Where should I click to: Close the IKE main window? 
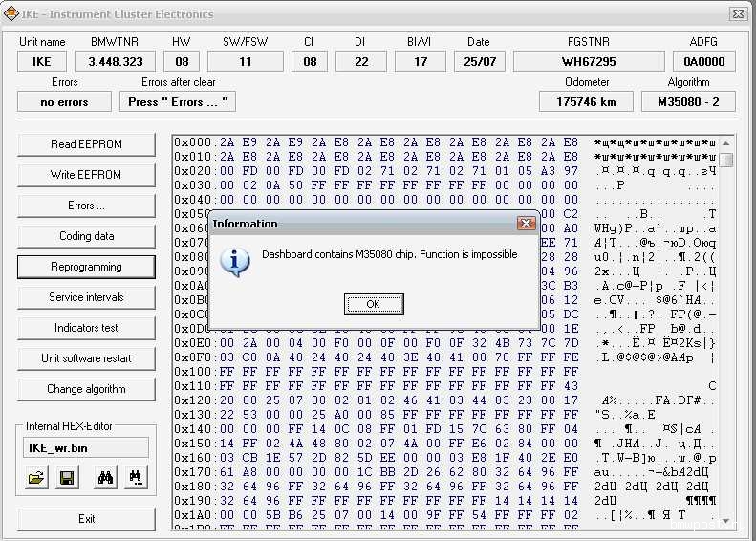pos(737,14)
